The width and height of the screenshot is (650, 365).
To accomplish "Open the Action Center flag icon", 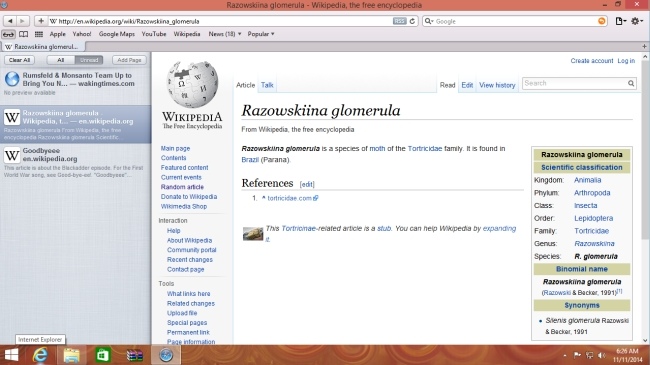I will click(x=577, y=355).
